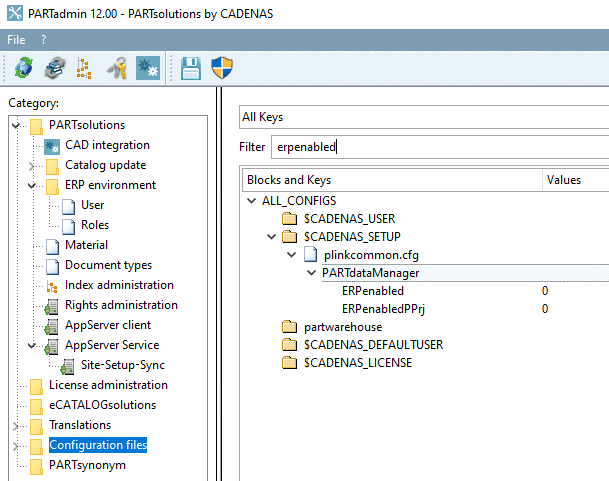Select the ERPenabledPPrj key row
The height and width of the screenshot is (481, 609).
(x=382, y=309)
